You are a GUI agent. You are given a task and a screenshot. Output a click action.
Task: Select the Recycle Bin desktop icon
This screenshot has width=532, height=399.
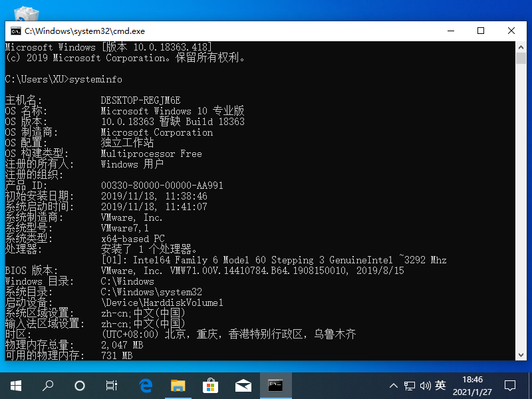27,15
